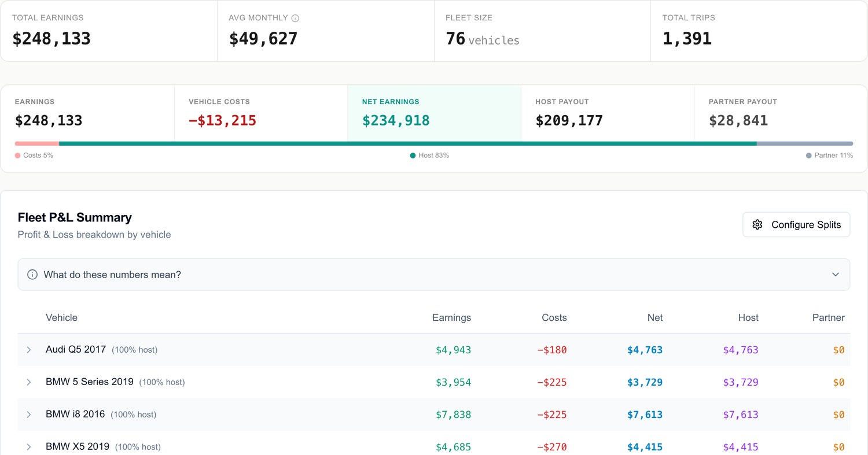
Task: Click the $3,729 net value in blue
Action: click(x=645, y=382)
